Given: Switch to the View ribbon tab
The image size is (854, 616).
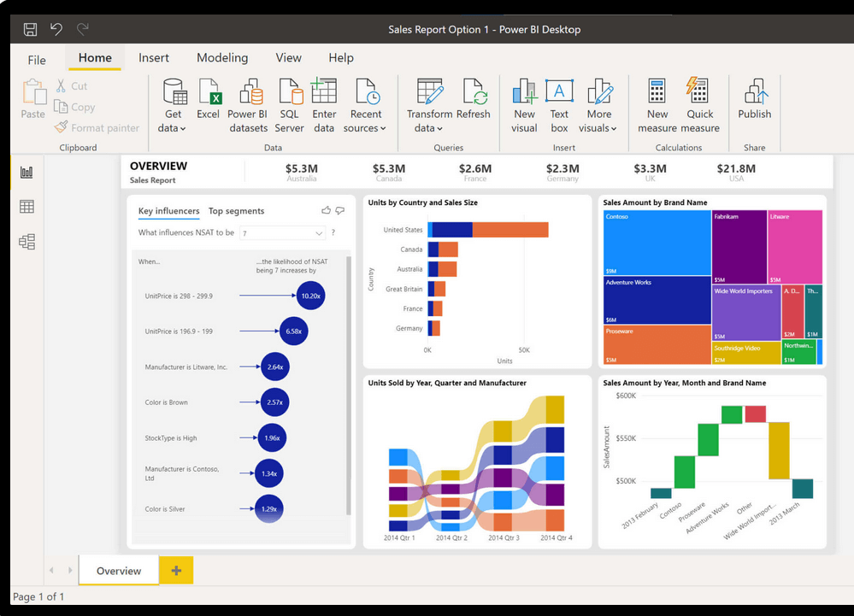Looking at the screenshot, I should point(288,58).
